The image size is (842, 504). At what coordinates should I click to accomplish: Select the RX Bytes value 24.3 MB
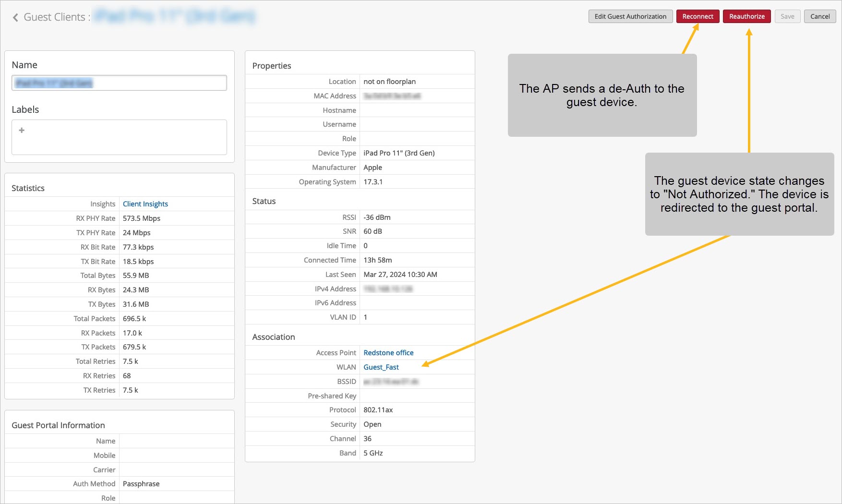pyautogui.click(x=136, y=290)
